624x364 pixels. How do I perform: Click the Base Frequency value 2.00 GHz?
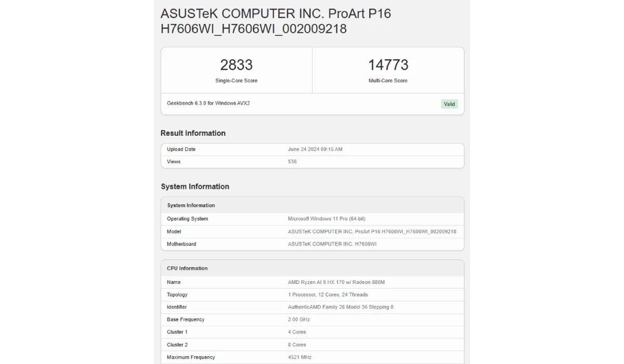click(298, 320)
